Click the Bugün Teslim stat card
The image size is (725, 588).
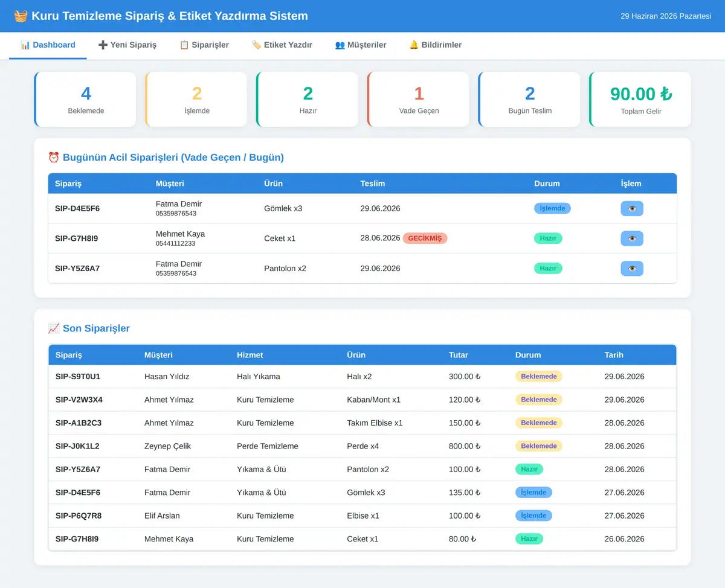(x=529, y=100)
